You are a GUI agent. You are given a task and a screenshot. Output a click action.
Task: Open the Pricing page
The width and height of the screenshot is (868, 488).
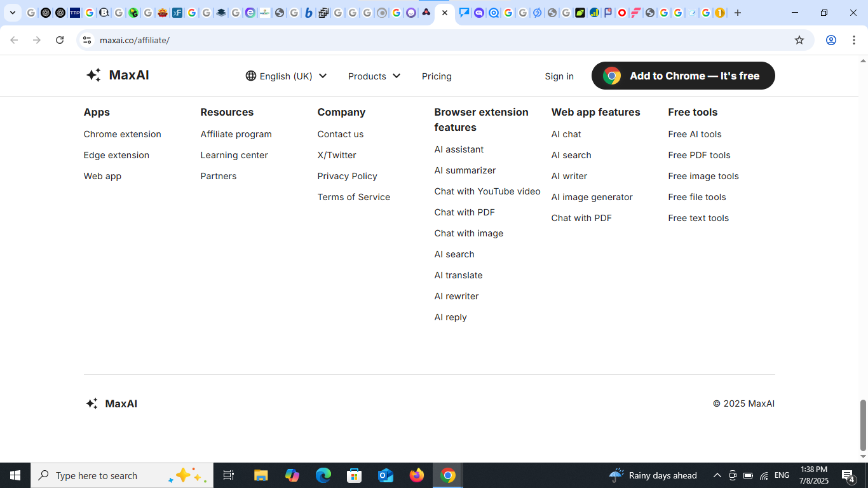pyautogui.click(x=437, y=76)
